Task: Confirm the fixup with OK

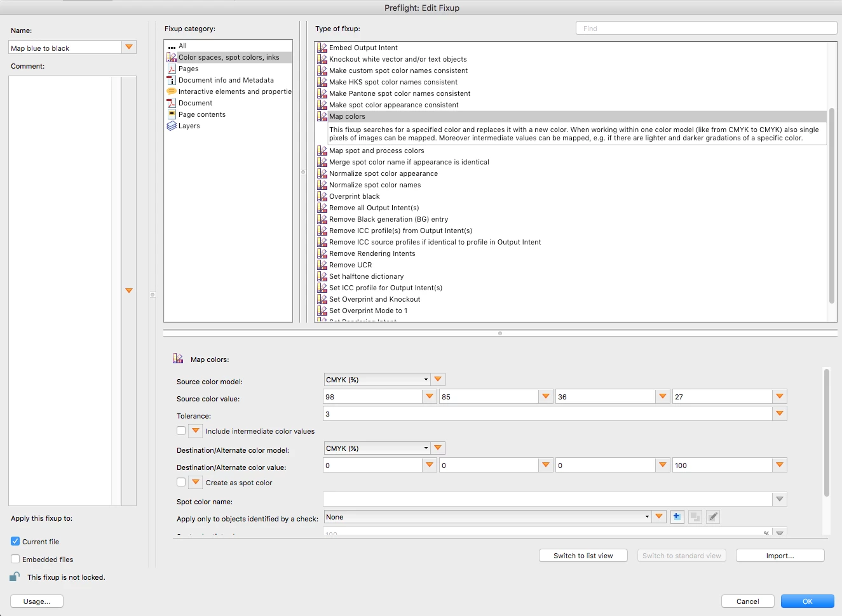Action: coord(808,601)
